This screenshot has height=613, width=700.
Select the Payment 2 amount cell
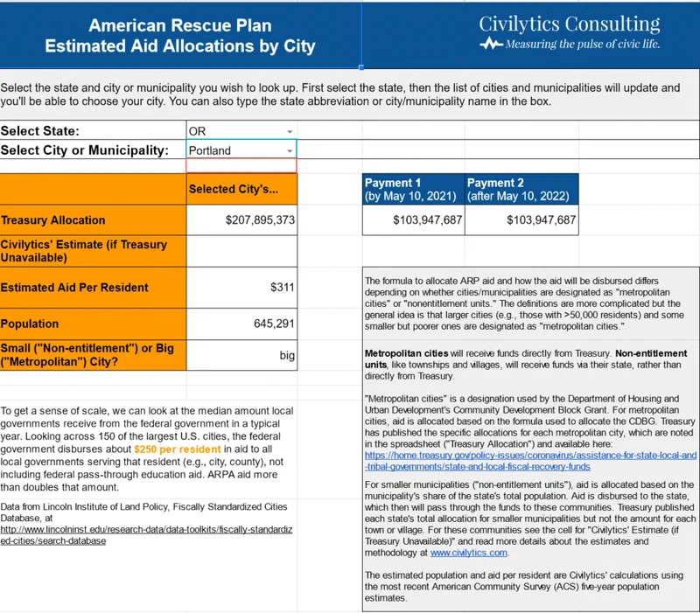click(521, 220)
